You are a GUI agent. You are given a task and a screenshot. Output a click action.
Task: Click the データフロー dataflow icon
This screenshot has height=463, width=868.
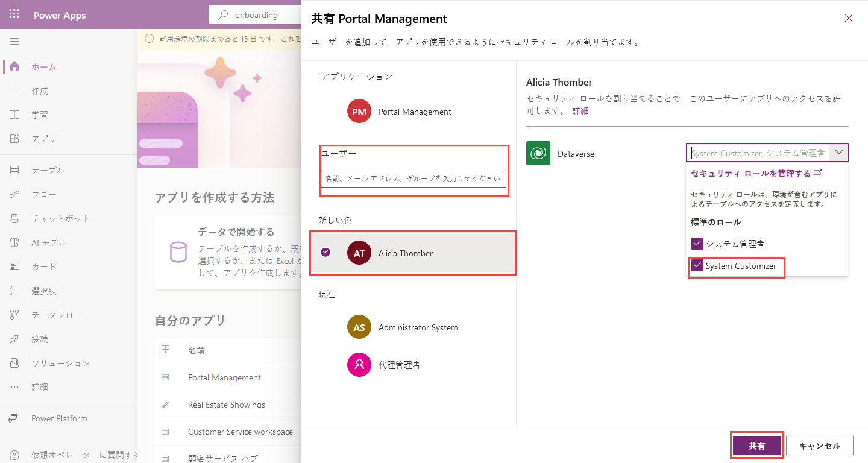[x=14, y=315]
